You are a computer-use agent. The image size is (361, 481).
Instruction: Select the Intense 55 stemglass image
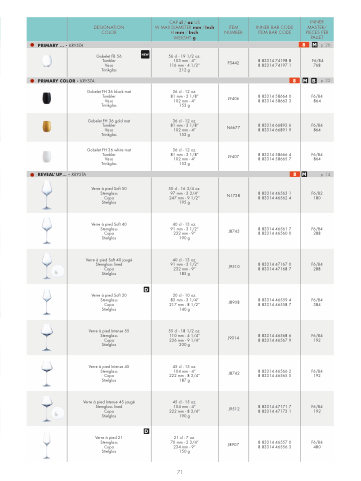coord(47,337)
